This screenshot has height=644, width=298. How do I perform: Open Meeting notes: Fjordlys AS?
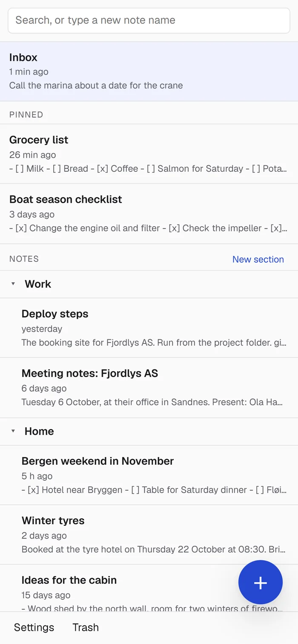click(x=149, y=388)
